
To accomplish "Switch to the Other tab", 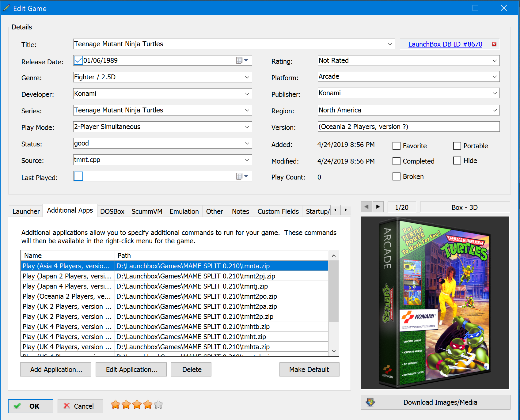I will pos(214,211).
